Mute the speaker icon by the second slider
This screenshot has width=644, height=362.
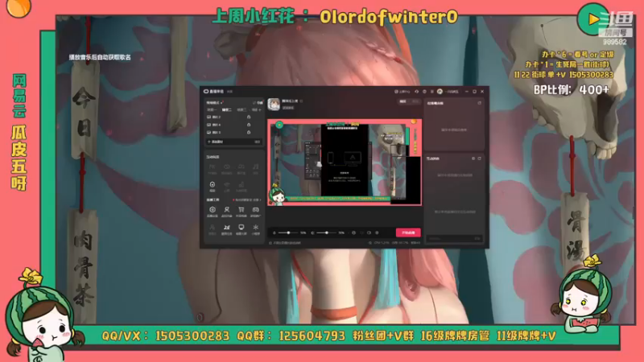point(312,232)
